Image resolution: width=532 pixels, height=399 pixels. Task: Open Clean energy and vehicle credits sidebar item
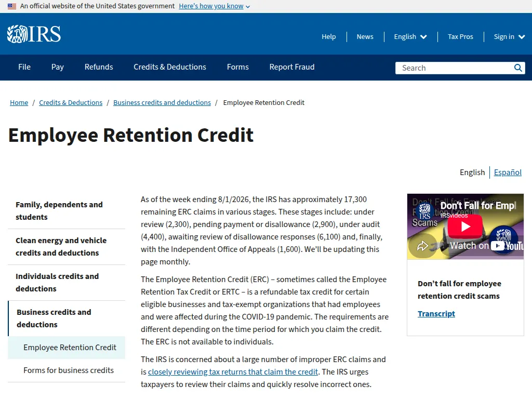click(x=66, y=247)
